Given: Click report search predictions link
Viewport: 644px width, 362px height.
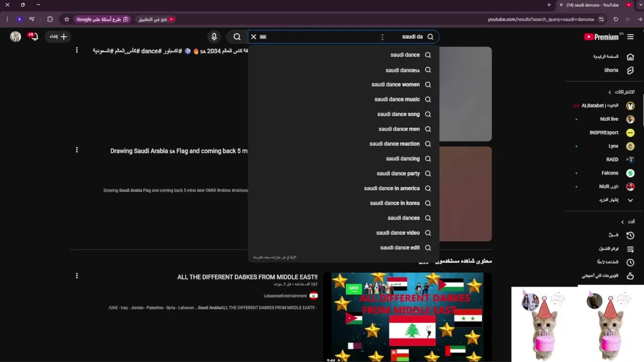Looking at the screenshot, I should (275, 257).
